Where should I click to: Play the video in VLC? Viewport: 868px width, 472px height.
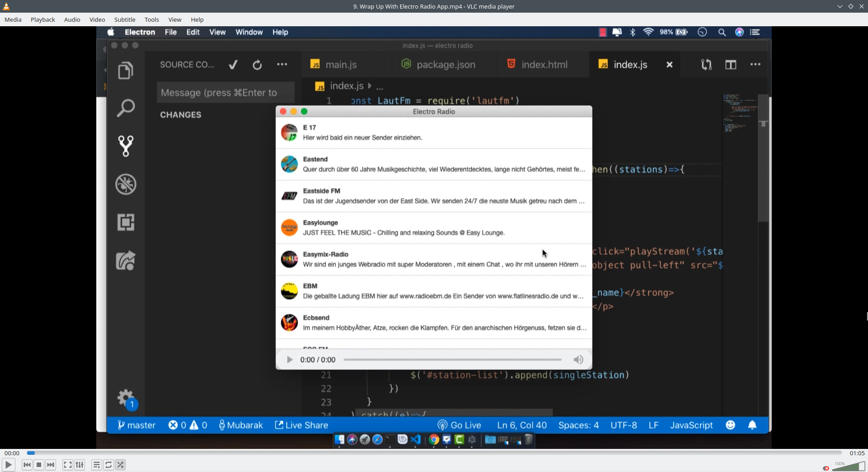(8, 465)
